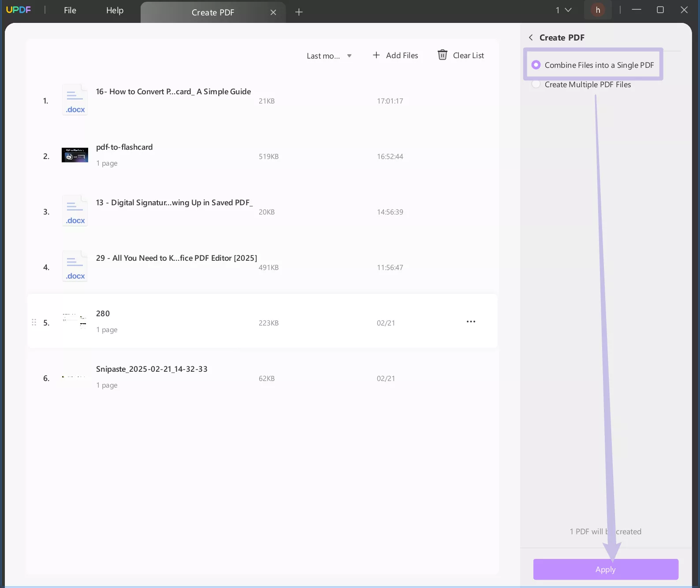Maximize the UPDF window
Viewport: 700px width, 588px height.
(x=660, y=10)
